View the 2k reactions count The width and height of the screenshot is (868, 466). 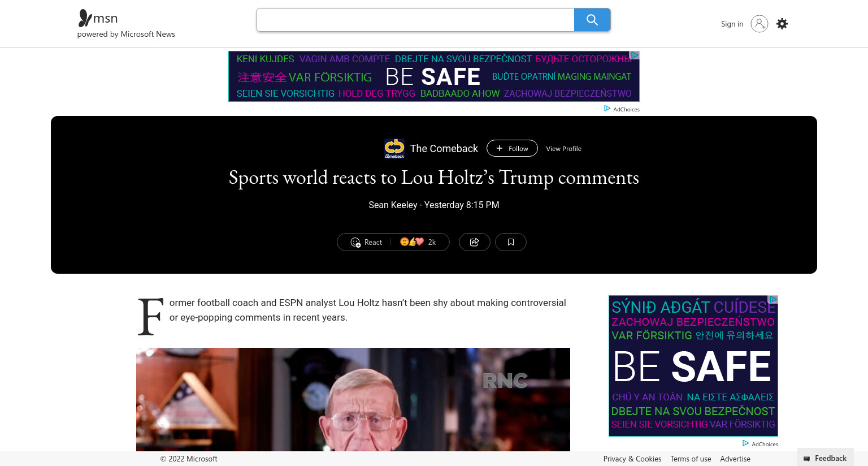click(x=418, y=242)
